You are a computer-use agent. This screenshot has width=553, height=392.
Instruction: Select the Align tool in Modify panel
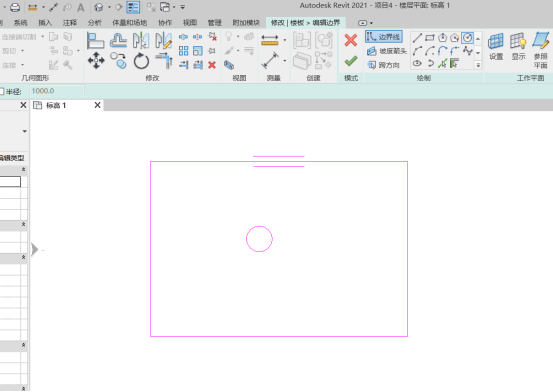point(95,40)
